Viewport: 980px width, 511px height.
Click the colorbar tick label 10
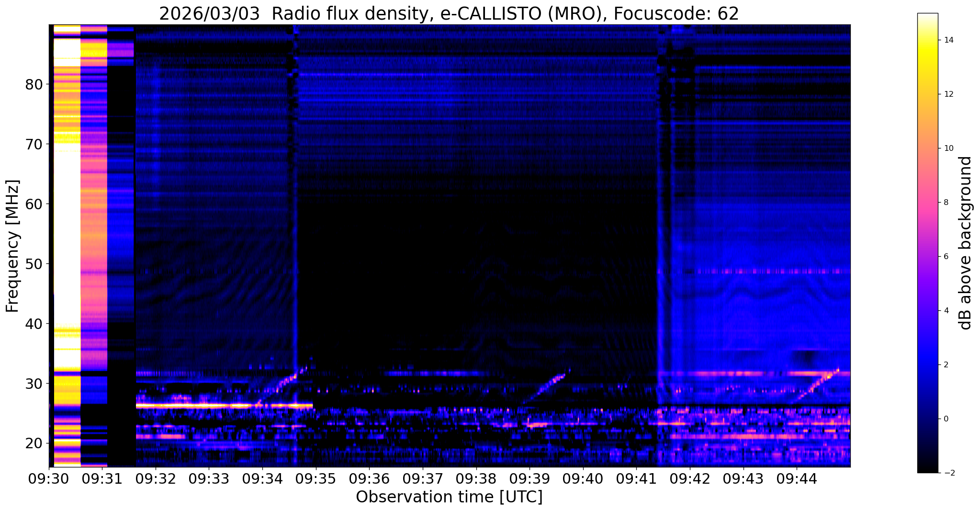948,148
